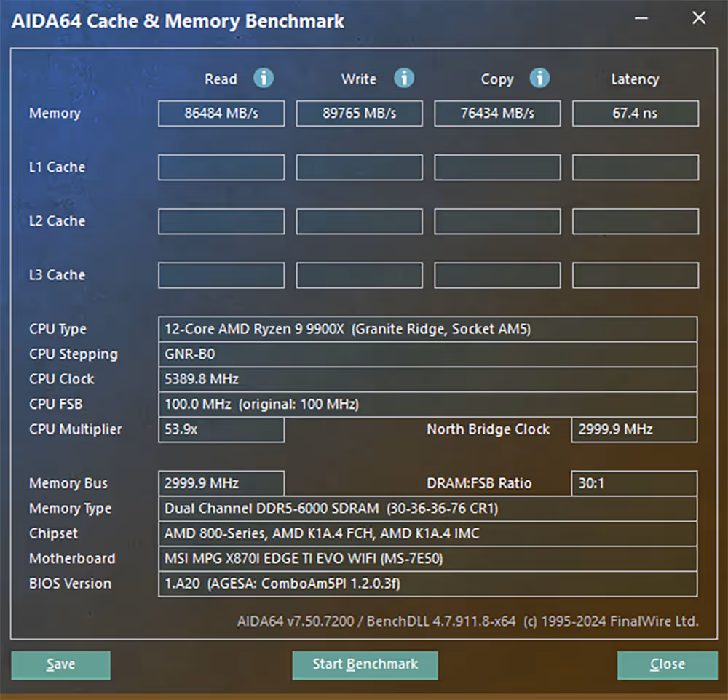Select the Memory Read speed result box
Image resolution: width=728 pixels, height=700 pixels.
click(x=221, y=113)
